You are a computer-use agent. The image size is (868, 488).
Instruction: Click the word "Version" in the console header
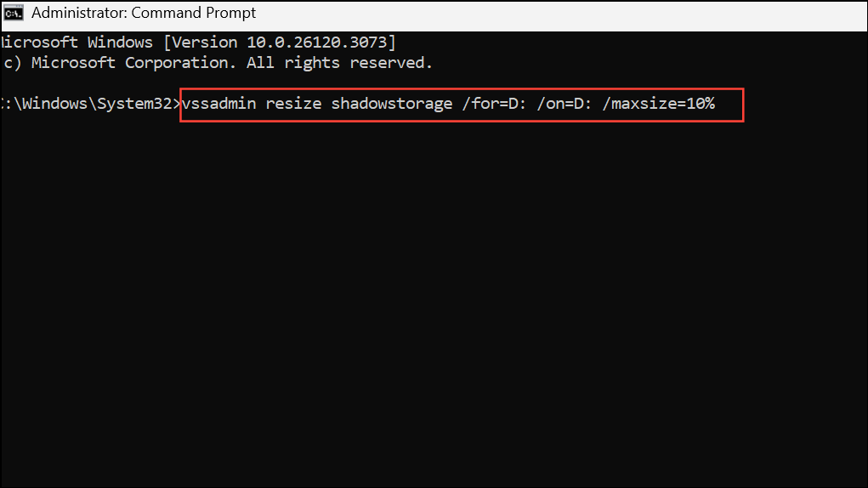(x=204, y=42)
